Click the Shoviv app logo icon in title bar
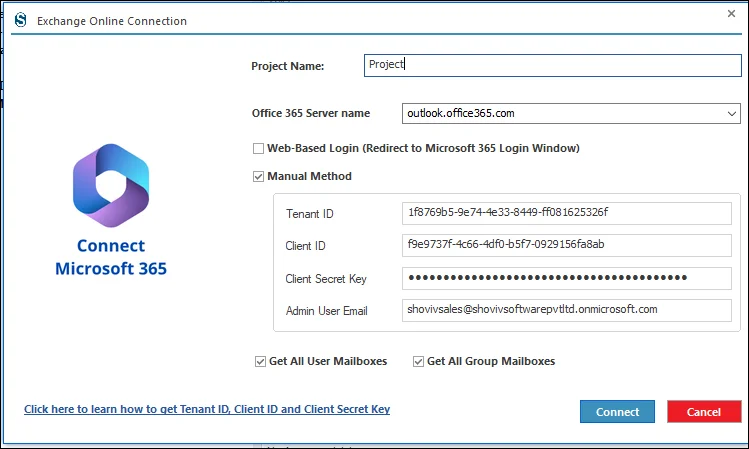The width and height of the screenshot is (749, 449). (21, 20)
